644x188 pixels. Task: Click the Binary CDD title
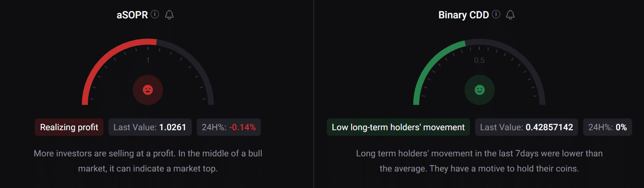click(x=464, y=15)
